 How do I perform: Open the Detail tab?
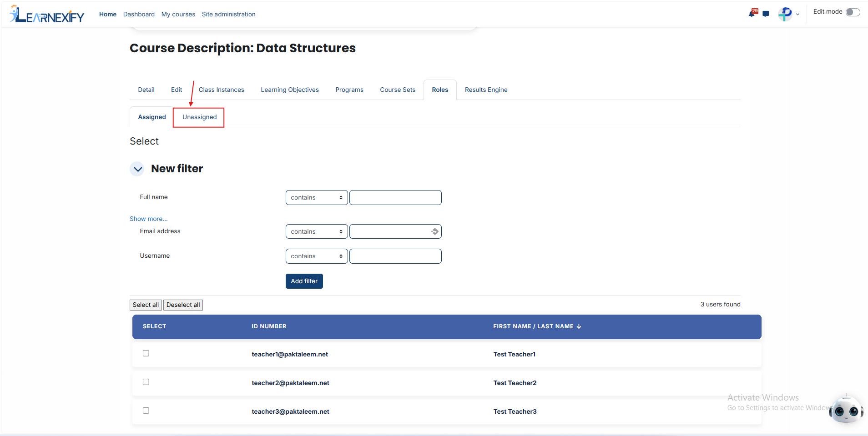(146, 90)
